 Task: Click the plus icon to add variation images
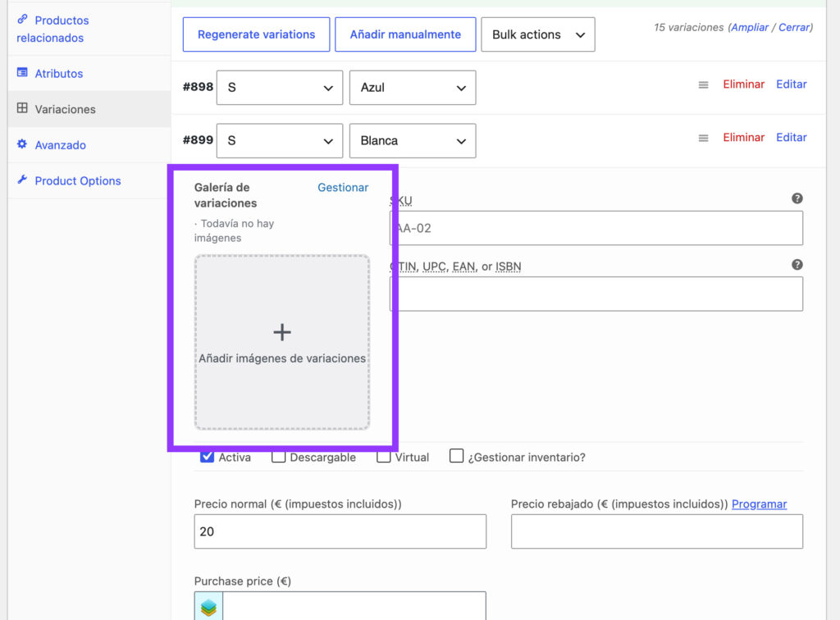point(282,332)
